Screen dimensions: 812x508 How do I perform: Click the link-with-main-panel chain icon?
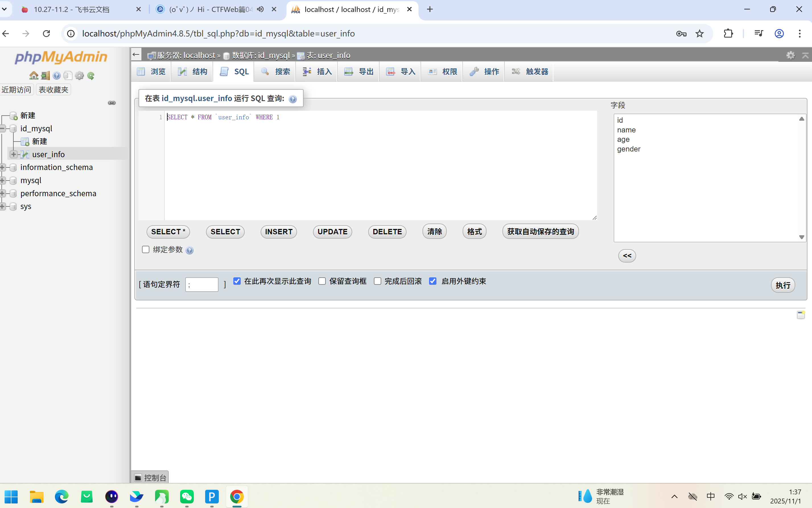coord(112,103)
